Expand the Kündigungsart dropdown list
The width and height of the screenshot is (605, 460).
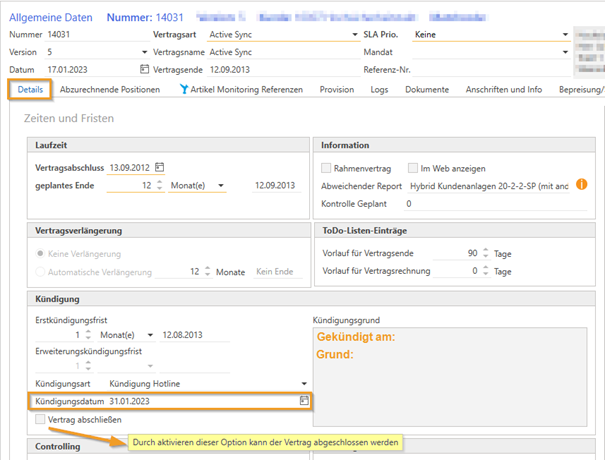(304, 383)
